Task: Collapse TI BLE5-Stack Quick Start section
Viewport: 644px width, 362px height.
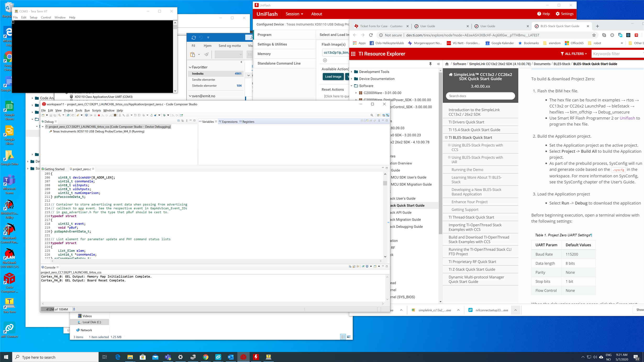Action: [x=446, y=137]
